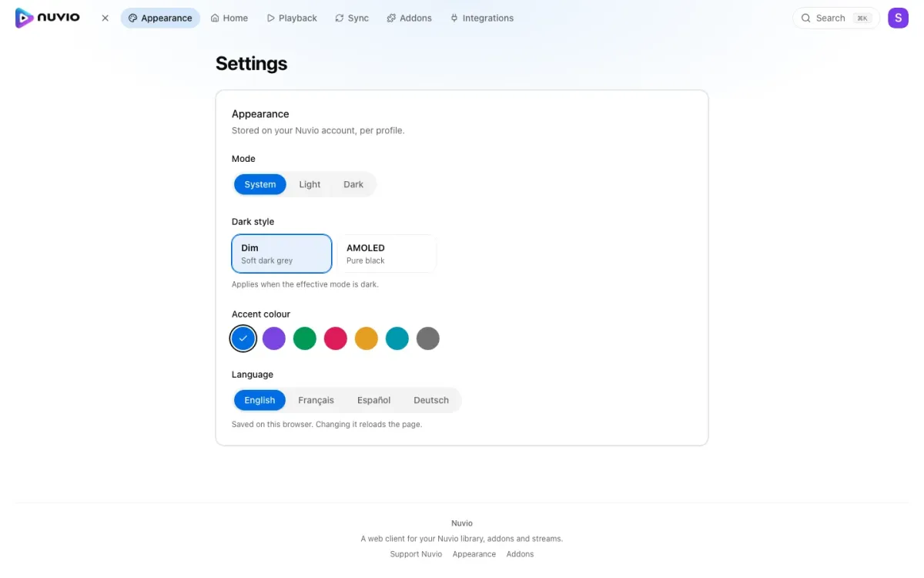The image size is (924, 578).
Task: Open the Integrations tab
Action: pyautogui.click(x=482, y=18)
